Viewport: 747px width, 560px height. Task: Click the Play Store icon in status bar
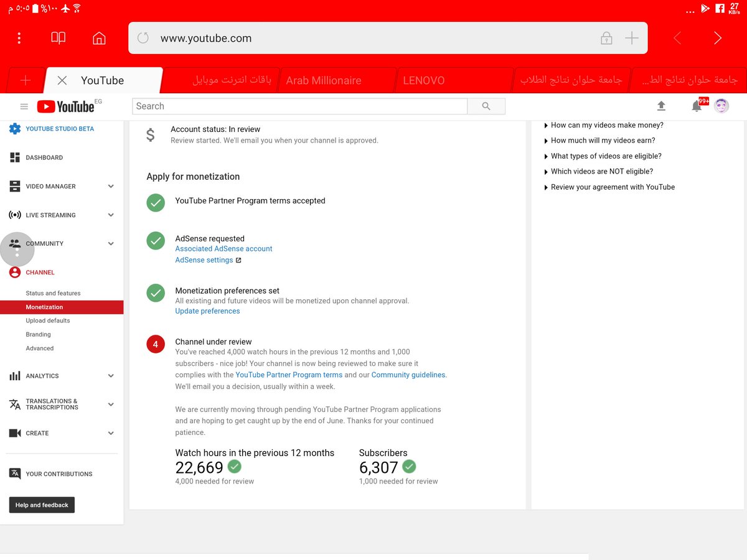coord(705,8)
